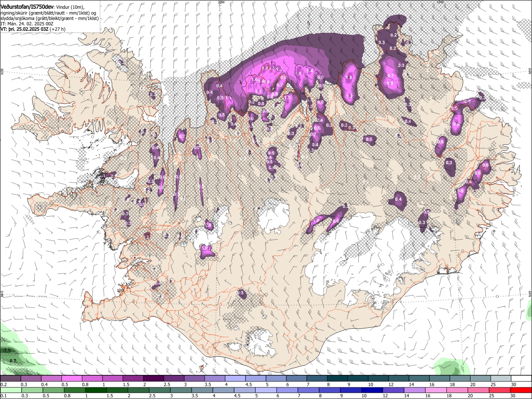532x399 pixels.
Task: Click the '1.2' snowfall value on the map
Action: [x=350, y=96]
